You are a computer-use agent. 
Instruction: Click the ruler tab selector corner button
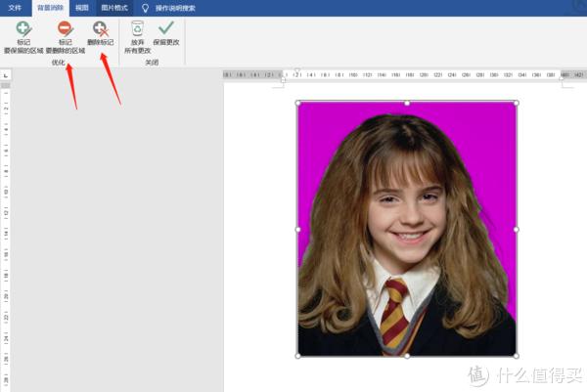tap(6, 76)
